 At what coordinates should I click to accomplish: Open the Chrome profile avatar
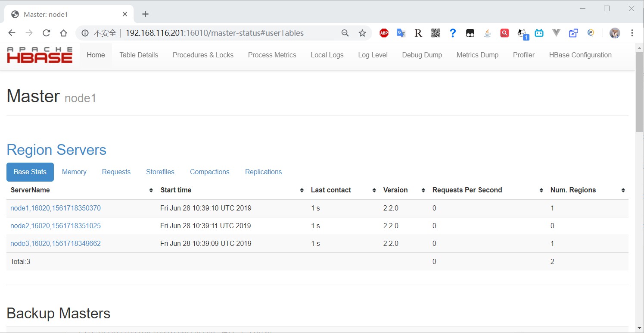point(615,33)
